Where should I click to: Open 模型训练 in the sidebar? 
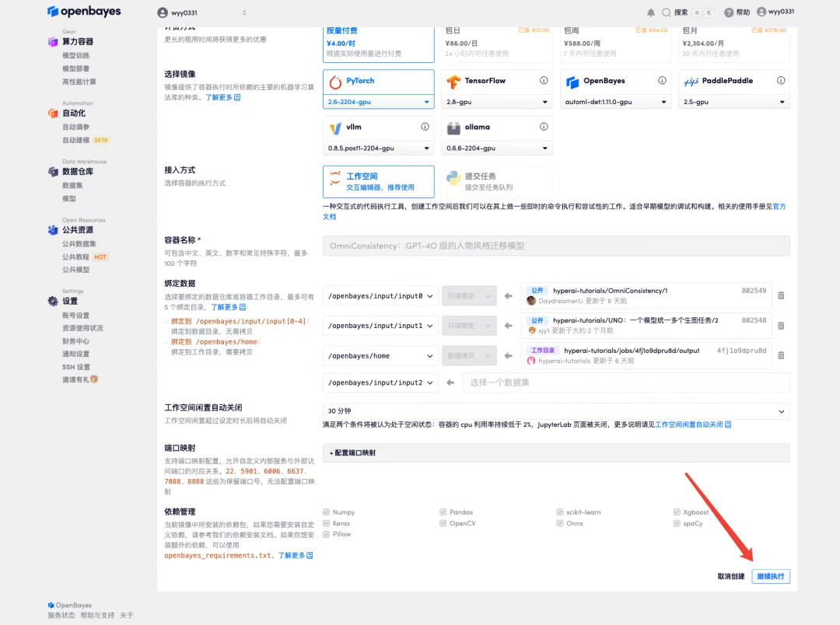pos(76,56)
